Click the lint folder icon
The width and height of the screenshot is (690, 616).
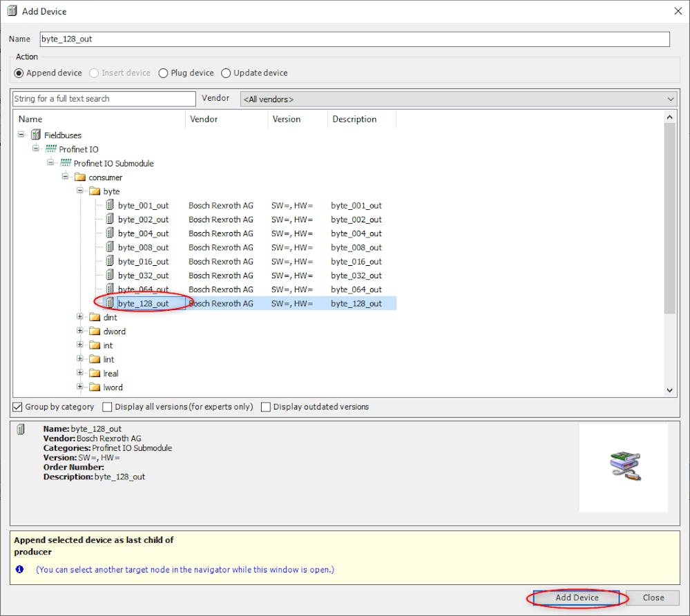tap(95, 359)
